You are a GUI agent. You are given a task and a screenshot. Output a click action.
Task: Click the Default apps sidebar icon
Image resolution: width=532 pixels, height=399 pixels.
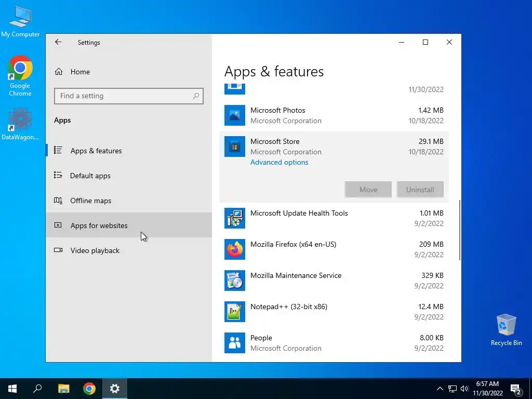click(x=58, y=175)
